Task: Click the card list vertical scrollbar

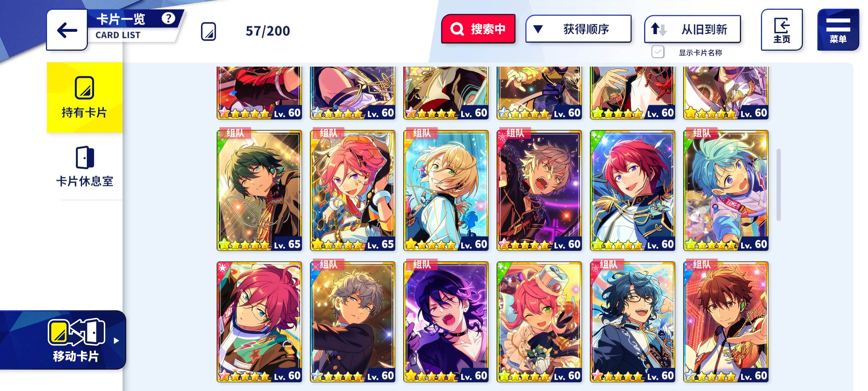Action: click(779, 185)
